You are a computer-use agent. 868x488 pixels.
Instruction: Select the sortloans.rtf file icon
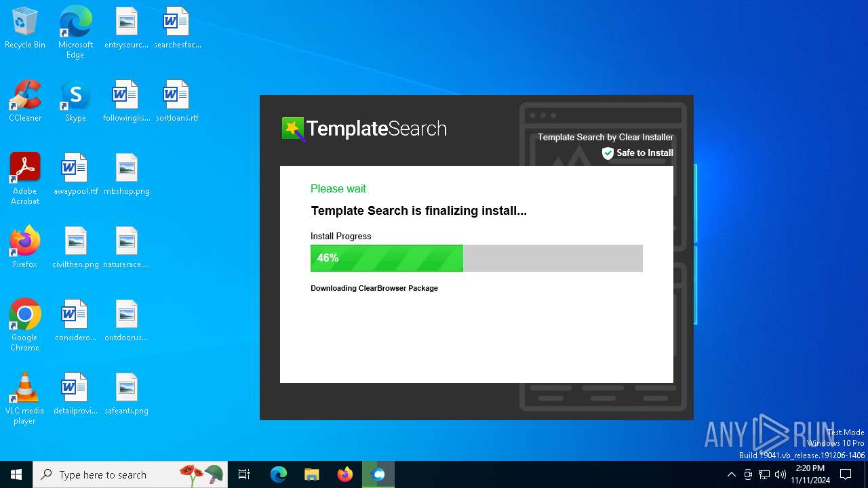177,102
